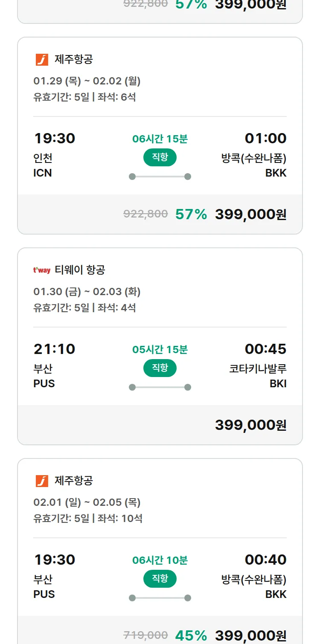Tap the 01:00 Bangkok arrival time
The width and height of the screenshot is (320, 644).
pyautogui.click(x=265, y=139)
